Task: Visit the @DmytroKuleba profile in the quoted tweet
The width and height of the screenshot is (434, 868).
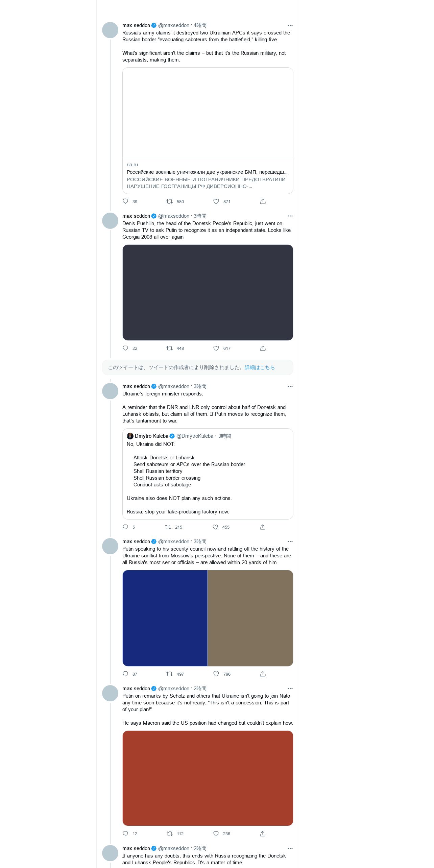Action: pos(195,436)
